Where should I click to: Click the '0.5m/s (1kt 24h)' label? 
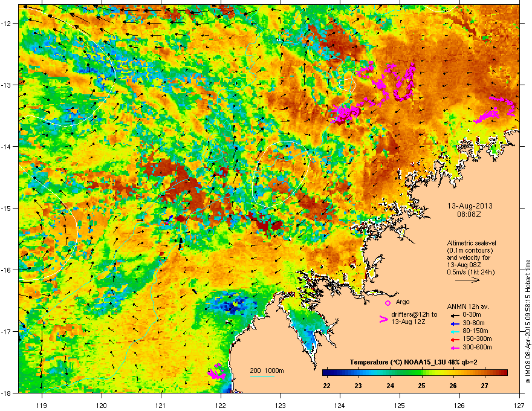click(470, 273)
